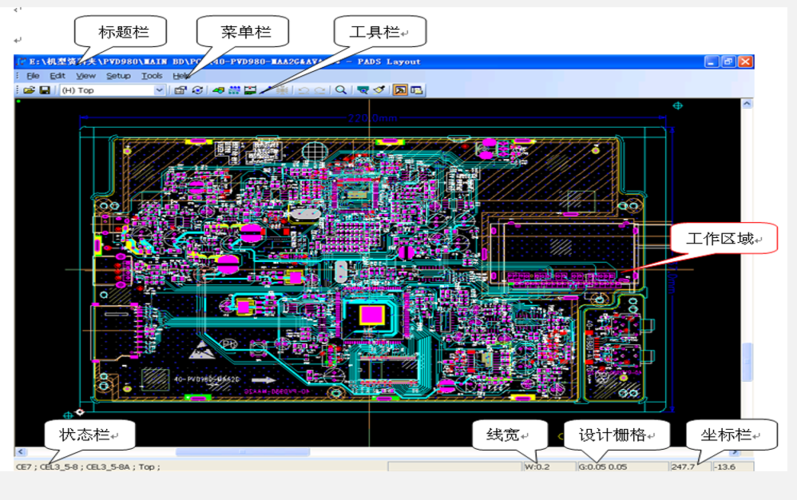Click the ECO toolbar pencil icon
The image size is (797, 500).
pos(266,90)
